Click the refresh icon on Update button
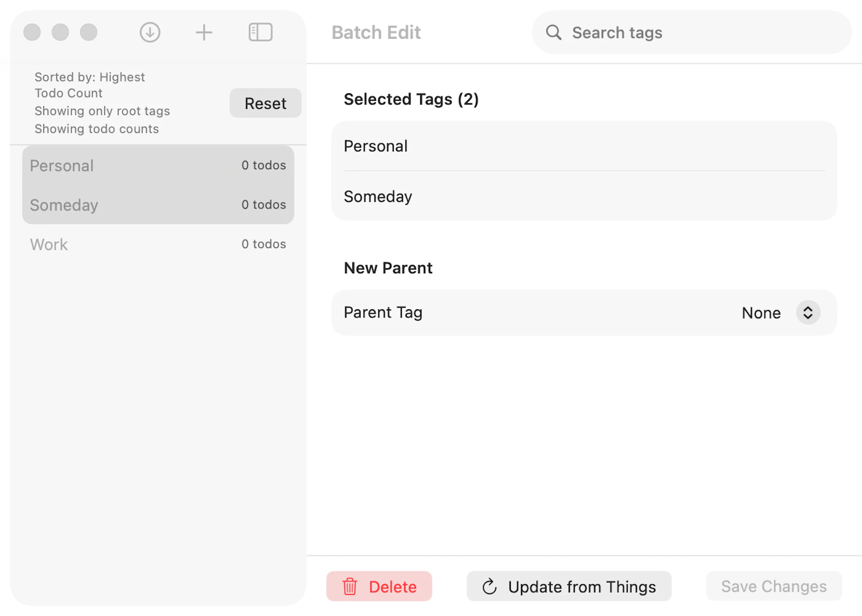This screenshot has height=616, width=862. [x=489, y=586]
